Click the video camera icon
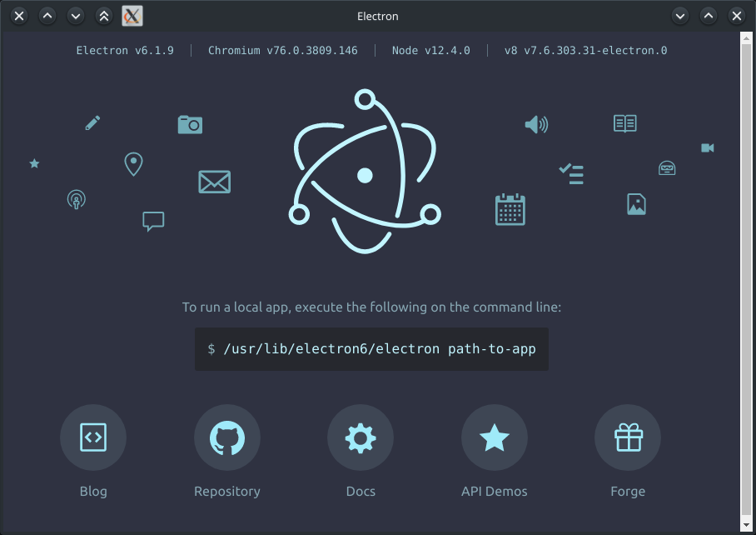 click(708, 147)
